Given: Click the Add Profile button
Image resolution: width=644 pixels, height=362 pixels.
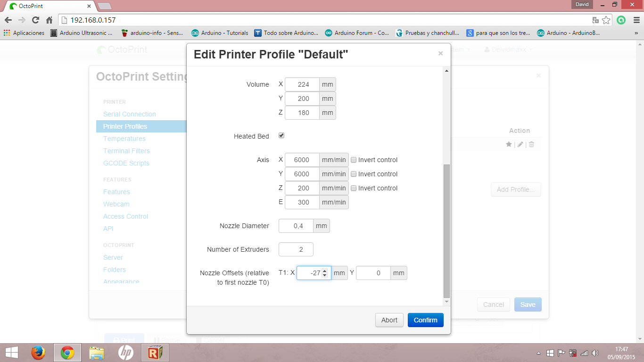Looking at the screenshot, I should pyautogui.click(x=516, y=189).
